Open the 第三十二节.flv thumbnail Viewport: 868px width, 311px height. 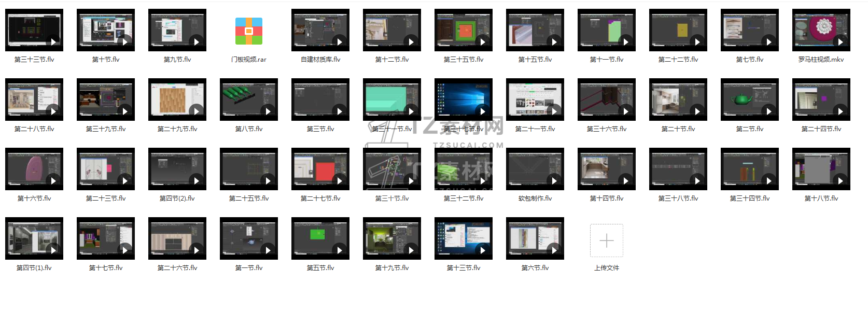(464, 169)
